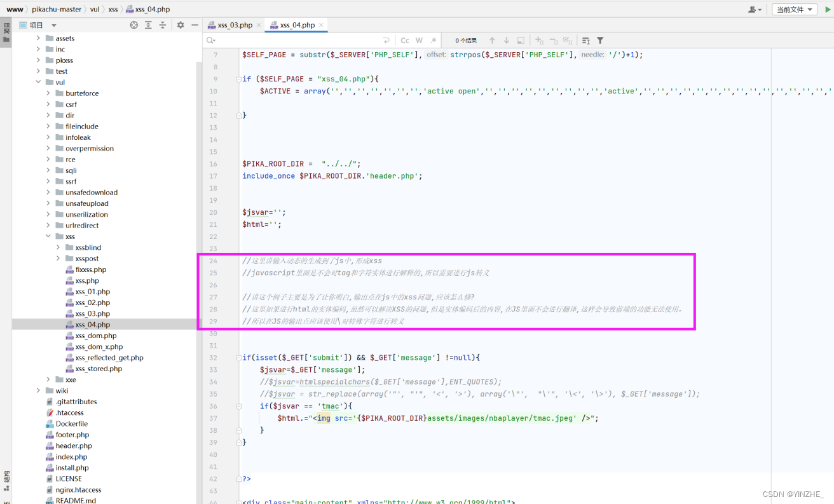Click the search filter funnel icon

(600, 41)
